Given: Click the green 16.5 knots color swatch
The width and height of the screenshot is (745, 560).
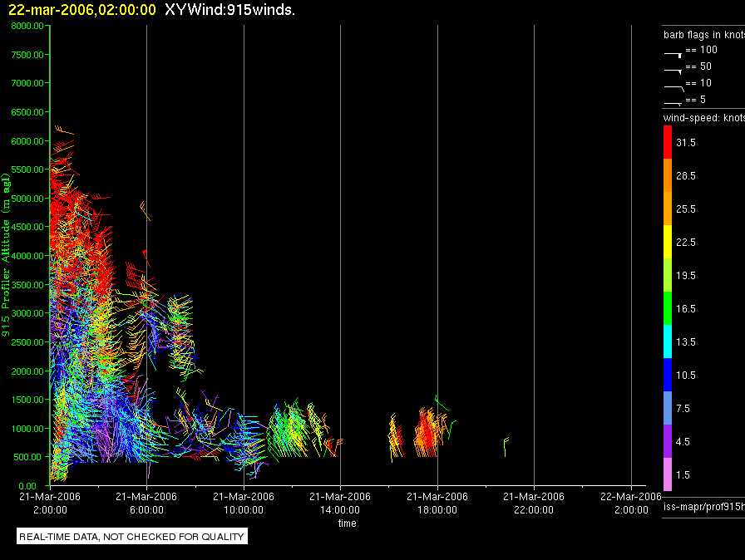Looking at the screenshot, I should 668,308.
